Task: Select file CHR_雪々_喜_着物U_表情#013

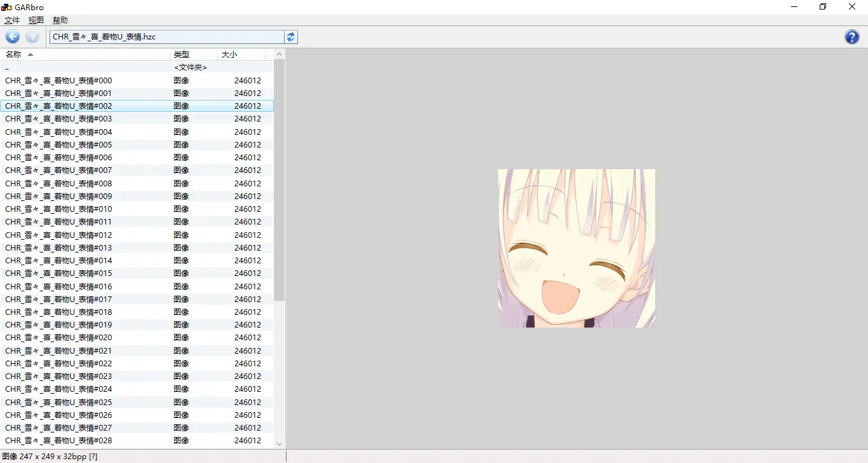Action: 137,247
